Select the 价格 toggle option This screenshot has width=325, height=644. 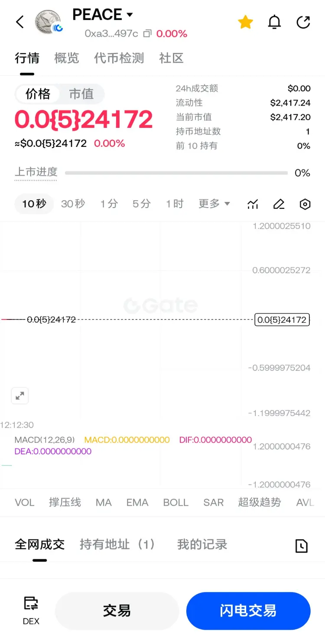tap(38, 94)
